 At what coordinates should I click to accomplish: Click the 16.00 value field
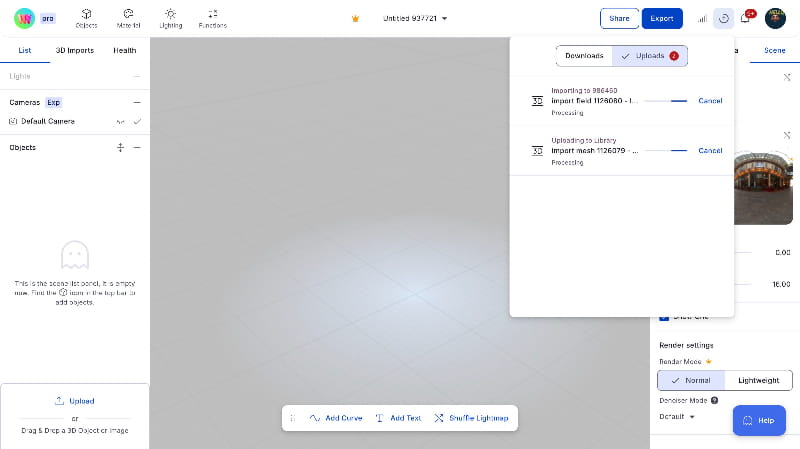tap(781, 284)
